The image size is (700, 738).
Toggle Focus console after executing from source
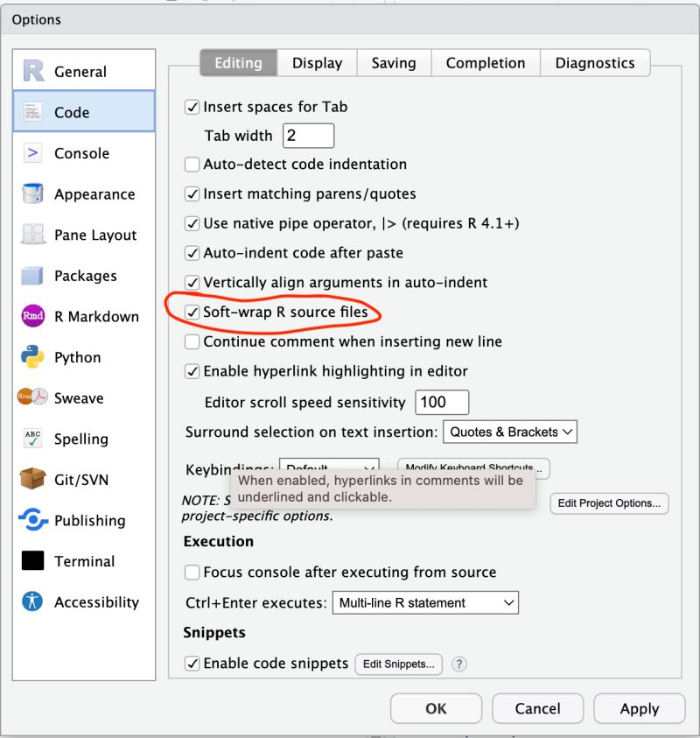click(192, 572)
